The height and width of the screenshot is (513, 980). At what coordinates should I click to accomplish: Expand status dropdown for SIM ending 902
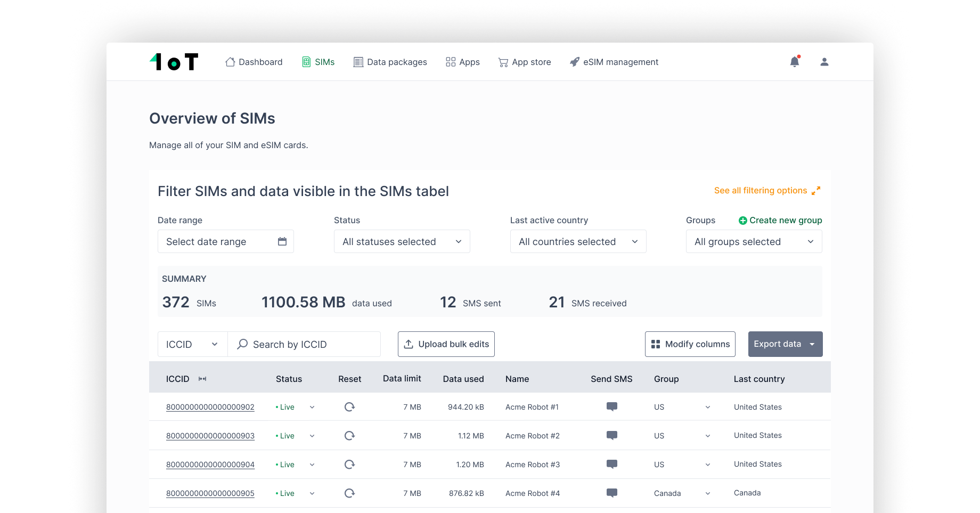[312, 407]
